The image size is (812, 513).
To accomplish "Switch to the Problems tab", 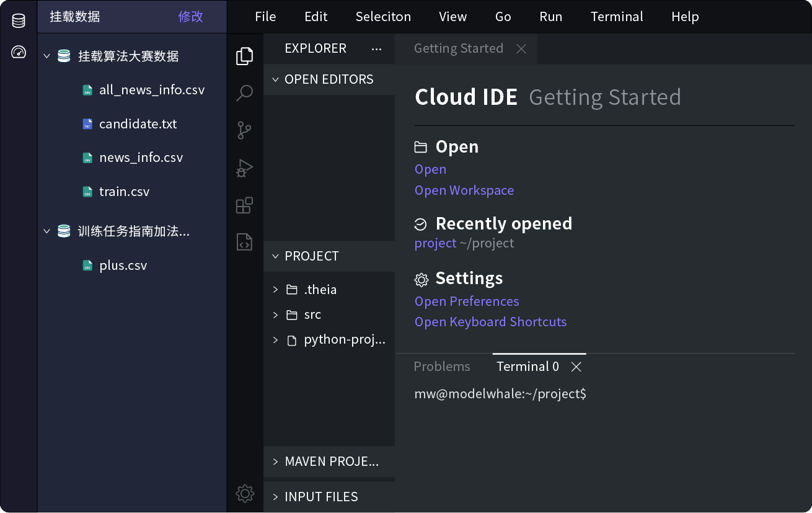I will [442, 367].
